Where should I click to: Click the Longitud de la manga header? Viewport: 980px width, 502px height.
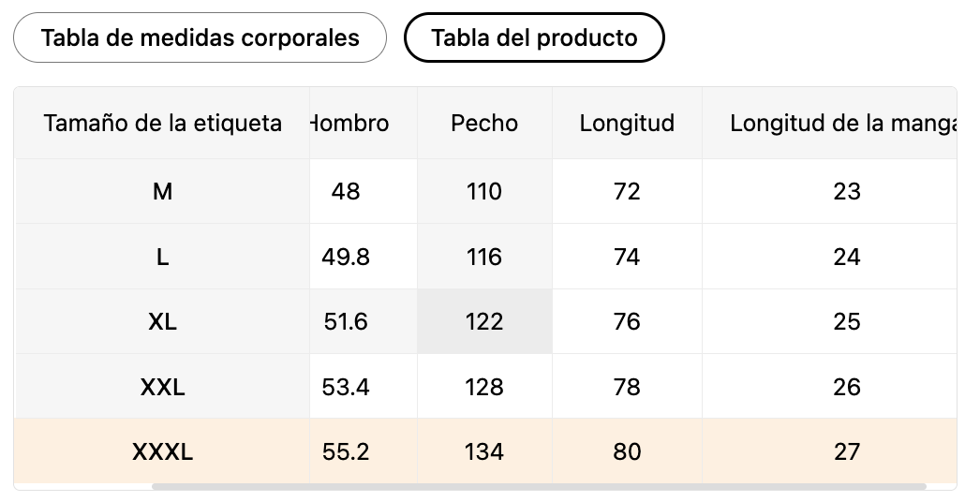click(841, 123)
